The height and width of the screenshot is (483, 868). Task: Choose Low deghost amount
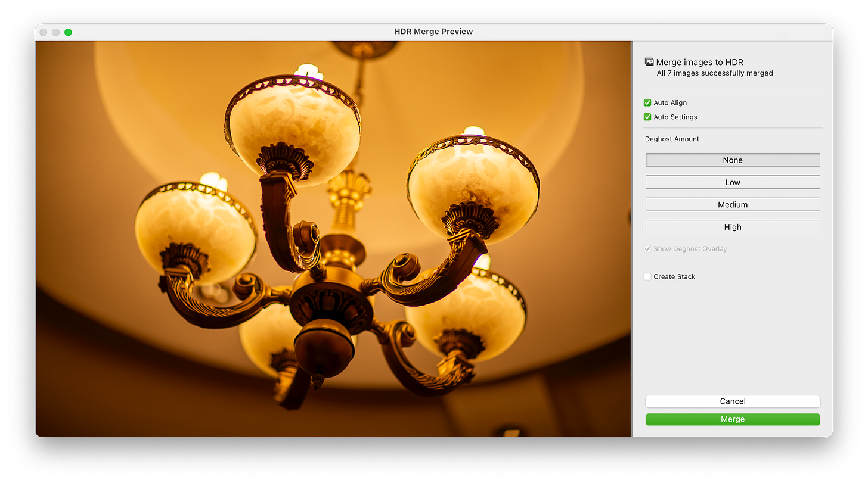733,182
